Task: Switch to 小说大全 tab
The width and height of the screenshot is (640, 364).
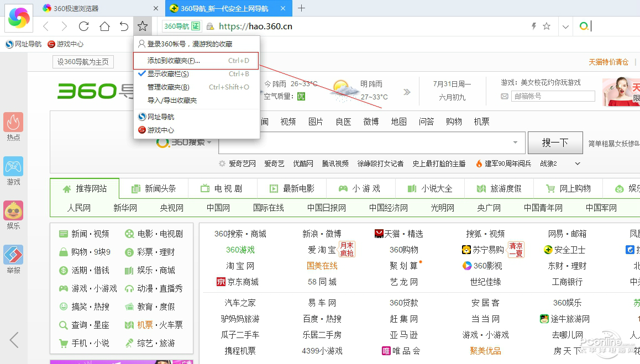Action: click(x=430, y=188)
